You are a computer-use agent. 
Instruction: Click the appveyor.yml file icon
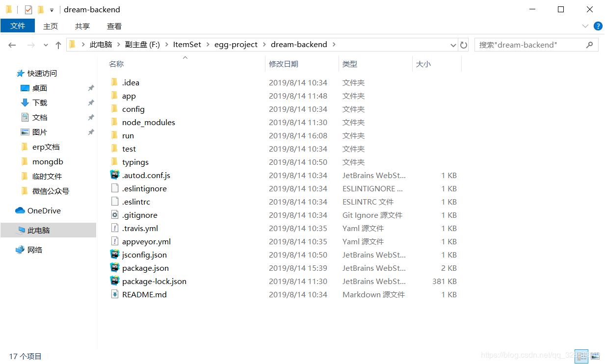click(114, 241)
